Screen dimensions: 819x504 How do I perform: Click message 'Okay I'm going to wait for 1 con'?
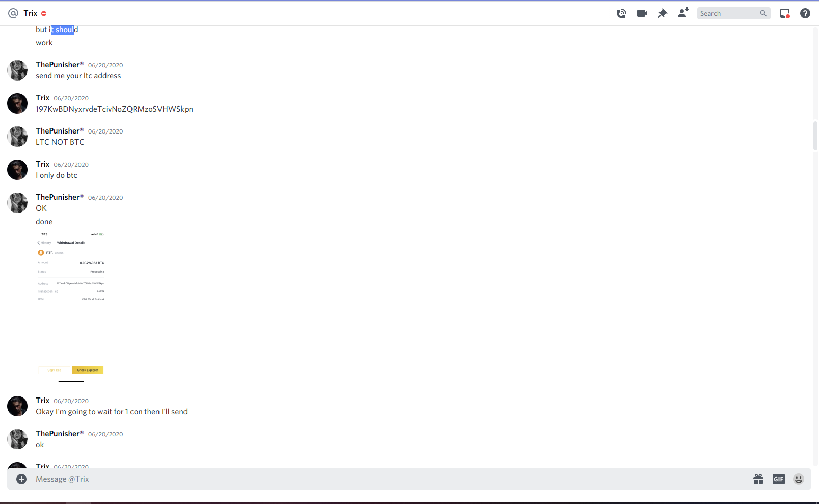click(x=112, y=412)
